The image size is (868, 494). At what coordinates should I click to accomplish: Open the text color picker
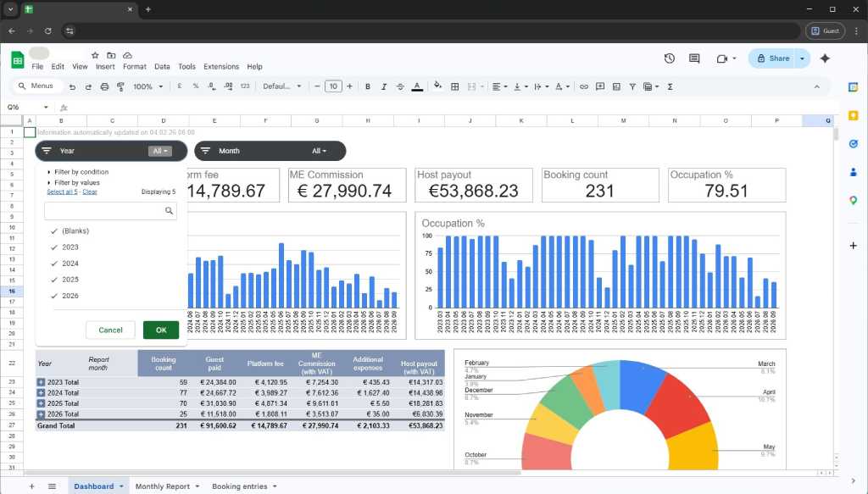(x=417, y=86)
